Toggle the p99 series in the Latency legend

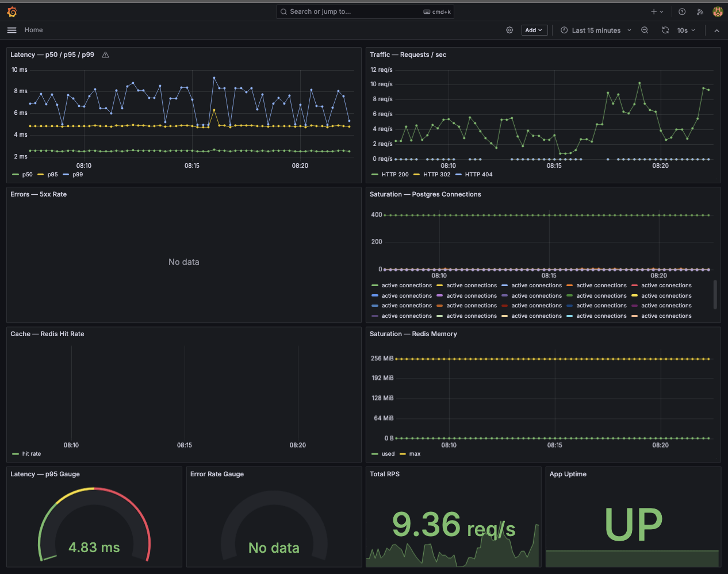tap(78, 175)
